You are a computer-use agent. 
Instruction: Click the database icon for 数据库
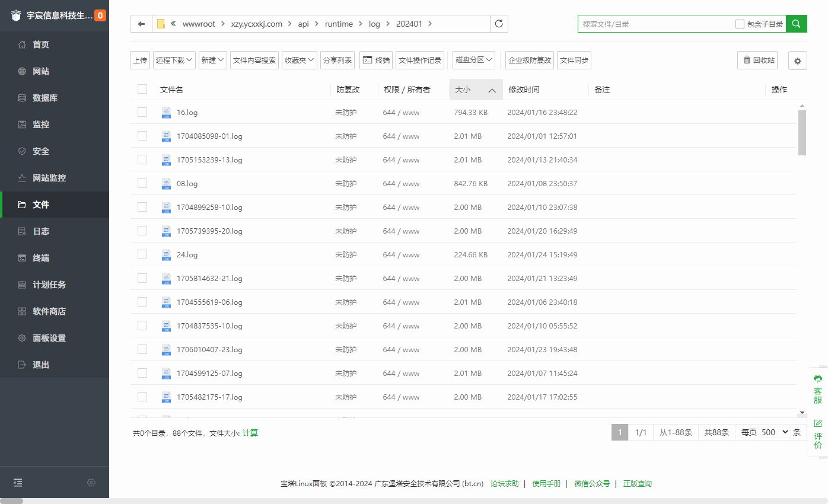tap(22, 98)
